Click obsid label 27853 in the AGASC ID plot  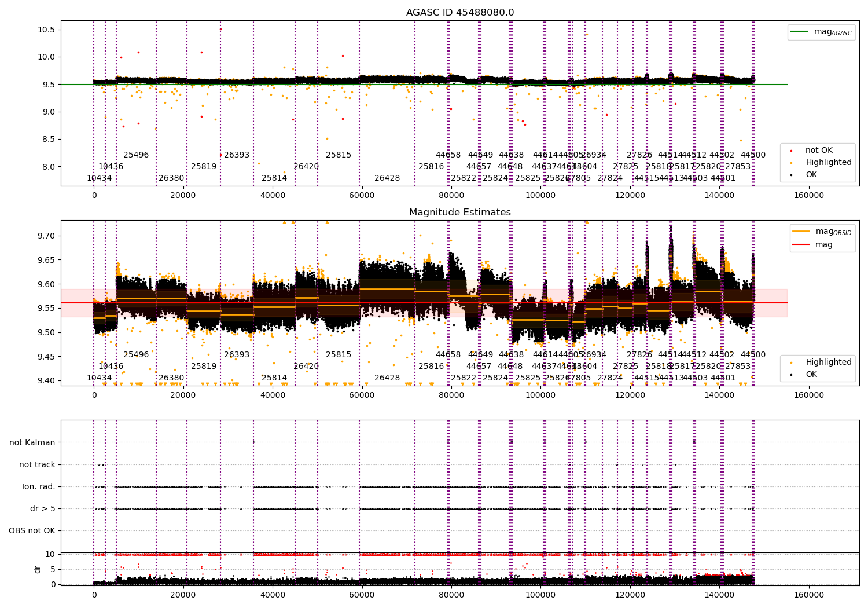(738, 167)
